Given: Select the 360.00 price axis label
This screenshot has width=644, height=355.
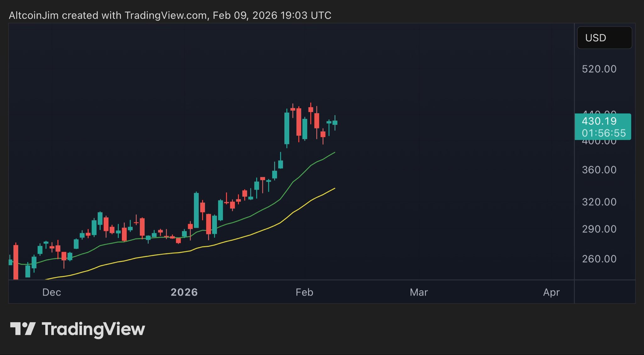Looking at the screenshot, I should pyautogui.click(x=599, y=170).
